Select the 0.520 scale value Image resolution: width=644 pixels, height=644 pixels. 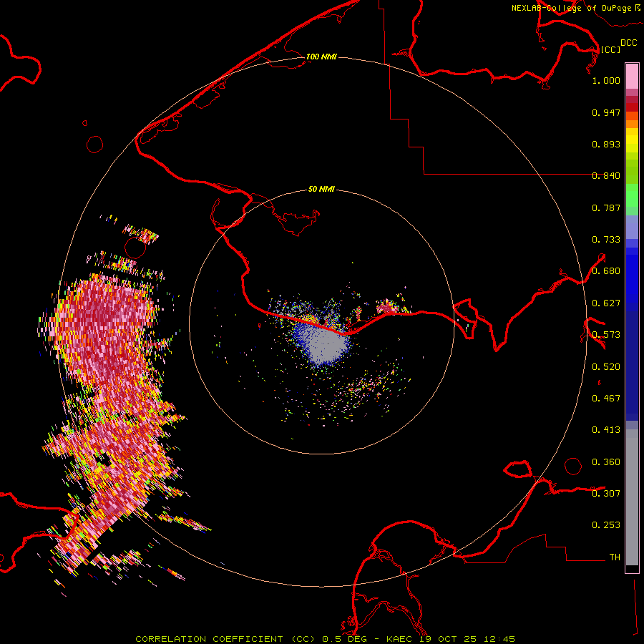click(x=606, y=367)
